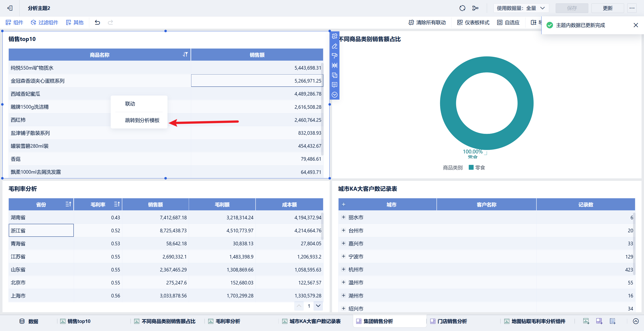
Task: Click the edit pencil icon on the side toolbar
Action: point(335,46)
